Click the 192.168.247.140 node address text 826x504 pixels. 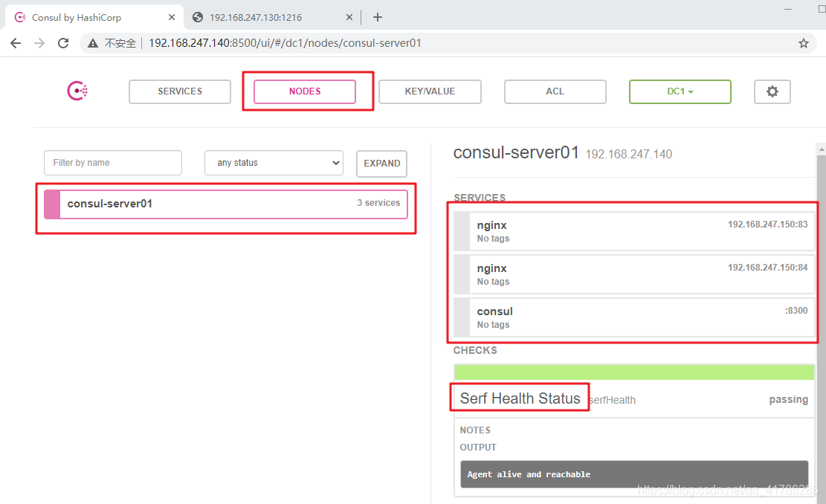pyautogui.click(x=628, y=155)
